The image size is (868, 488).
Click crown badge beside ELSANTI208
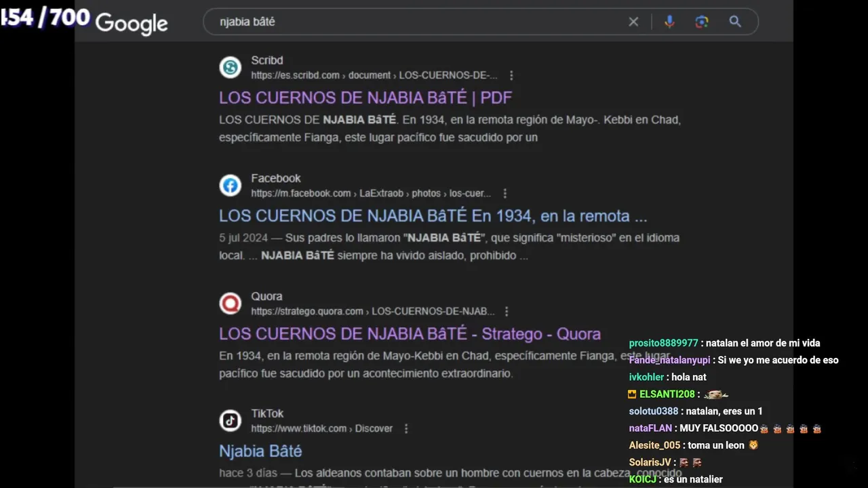632,394
